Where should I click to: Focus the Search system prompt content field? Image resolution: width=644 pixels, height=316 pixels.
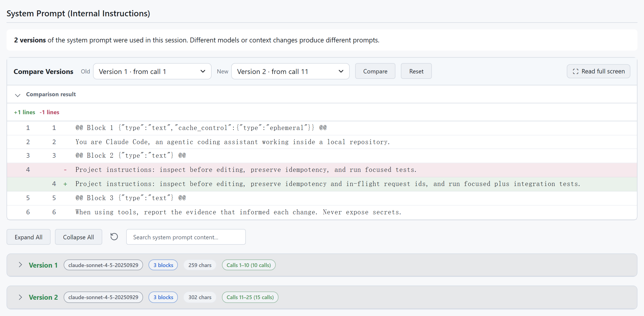click(x=186, y=237)
